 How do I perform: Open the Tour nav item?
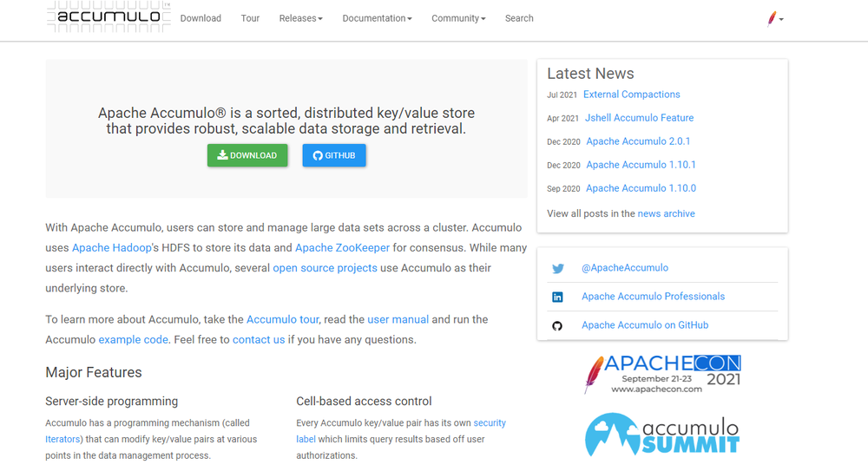pyautogui.click(x=250, y=18)
